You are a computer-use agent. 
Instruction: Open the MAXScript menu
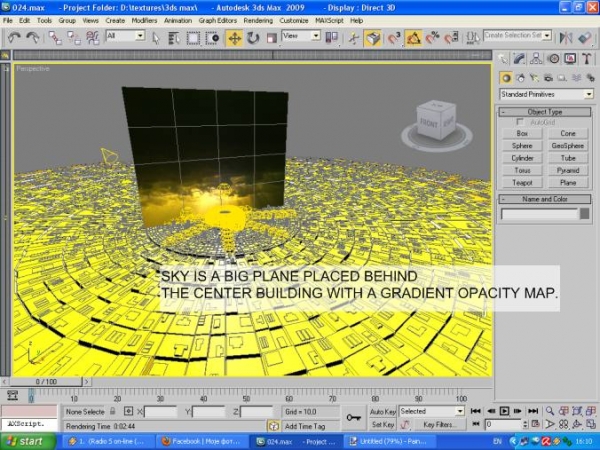329,21
